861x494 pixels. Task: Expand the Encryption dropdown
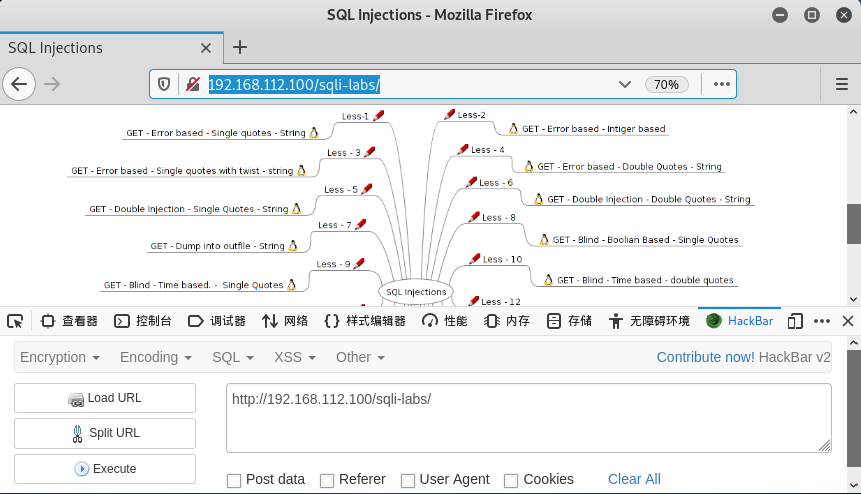click(60, 357)
